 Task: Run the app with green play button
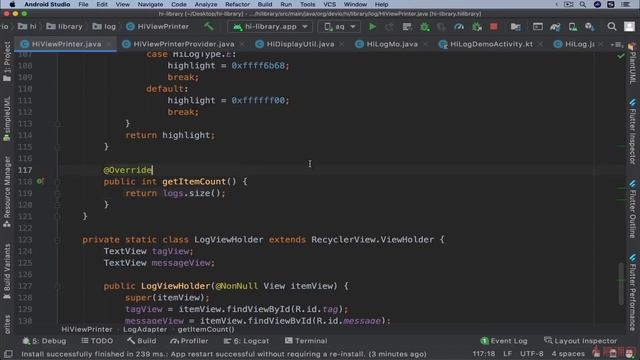[x=372, y=27]
